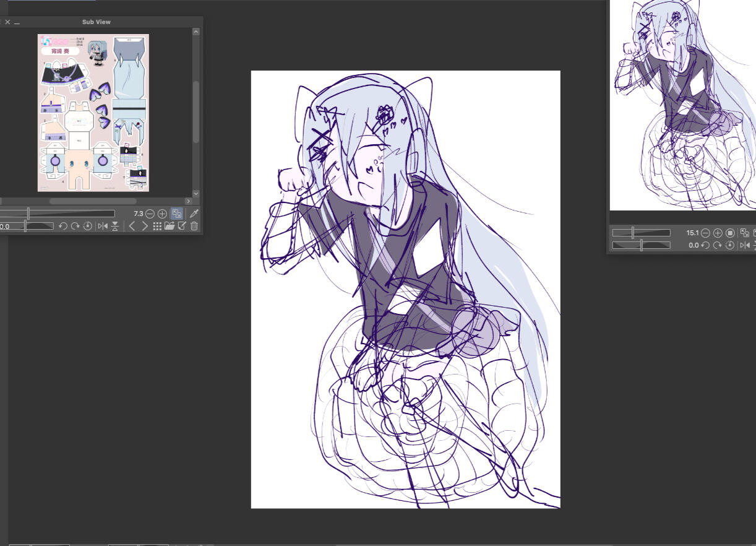This screenshot has width=756, height=546.
Task: Delete the current Sub View image
Action: pyautogui.click(x=194, y=227)
